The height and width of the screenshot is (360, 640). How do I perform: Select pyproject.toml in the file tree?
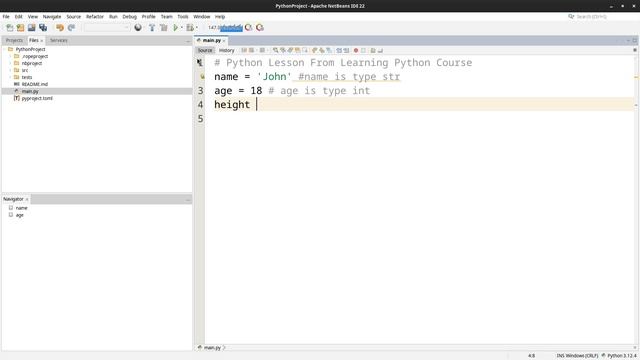tap(37, 98)
